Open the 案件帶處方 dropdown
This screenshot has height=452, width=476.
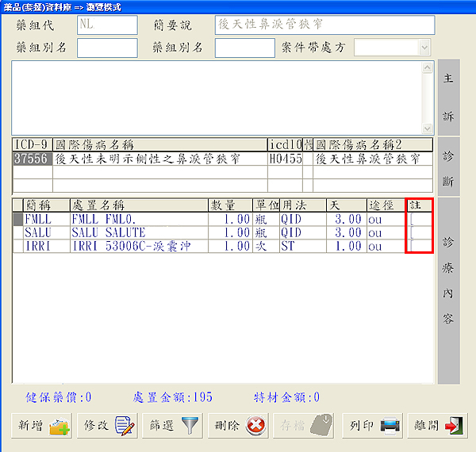coord(425,47)
